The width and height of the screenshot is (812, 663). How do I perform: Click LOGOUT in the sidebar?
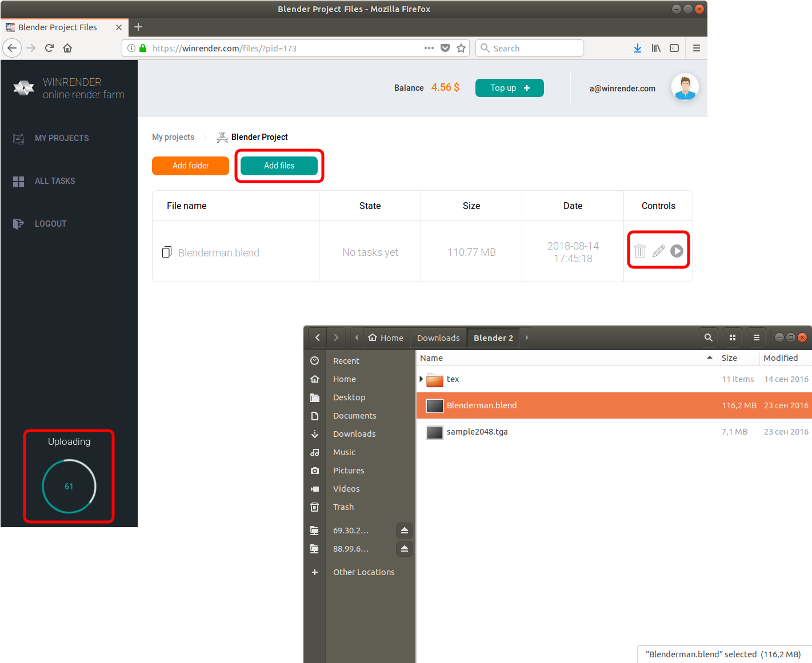tap(50, 224)
